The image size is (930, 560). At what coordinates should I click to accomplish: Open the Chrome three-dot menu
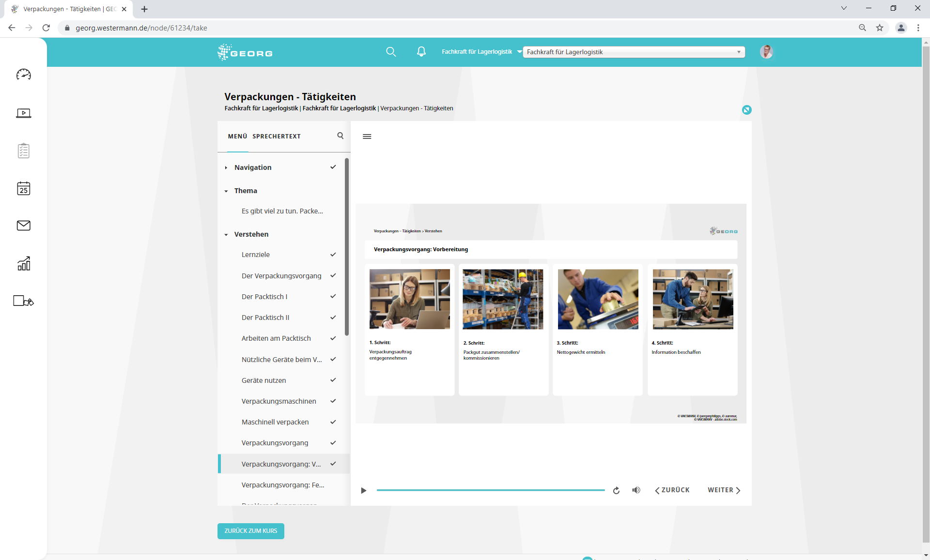pos(918,28)
